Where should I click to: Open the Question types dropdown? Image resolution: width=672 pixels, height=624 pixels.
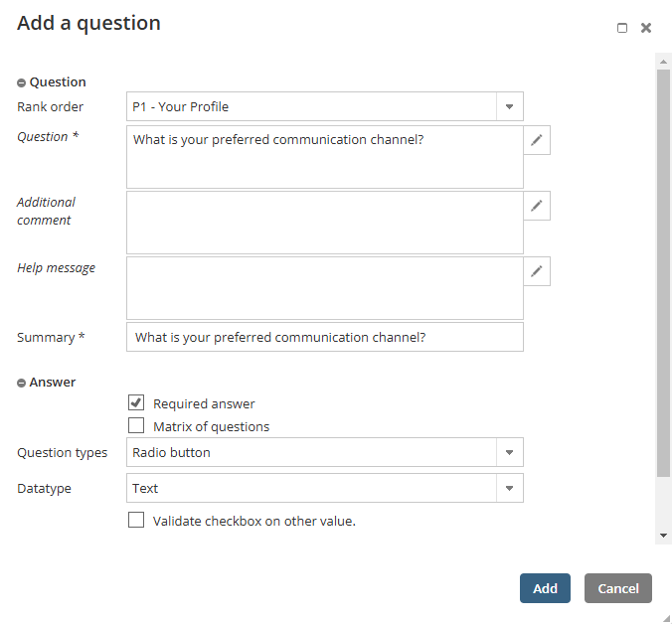pos(509,452)
